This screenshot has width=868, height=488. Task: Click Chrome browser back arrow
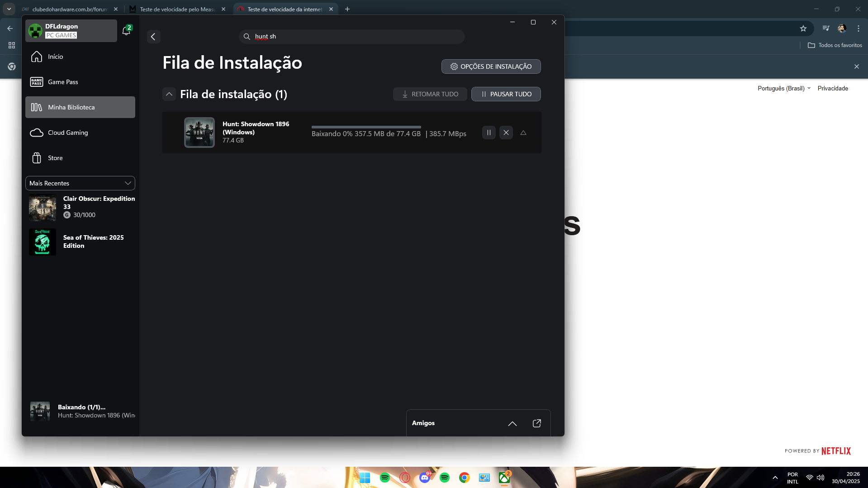(x=10, y=28)
